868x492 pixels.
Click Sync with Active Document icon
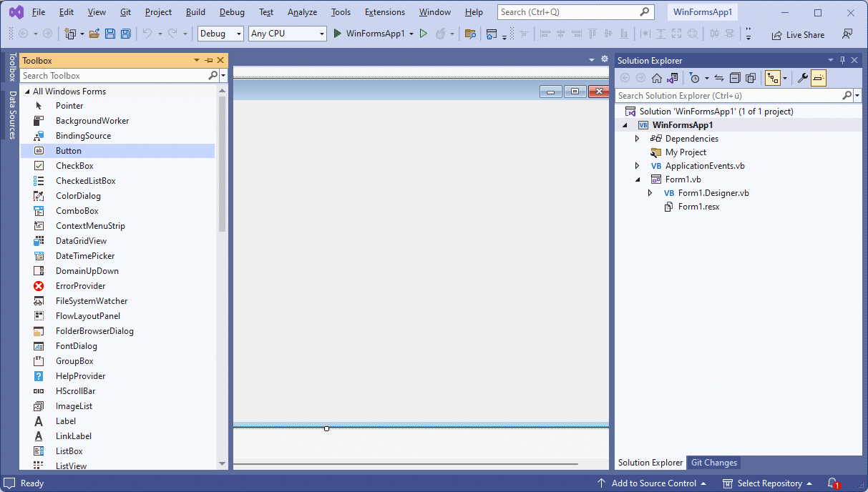tap(719, 78)
